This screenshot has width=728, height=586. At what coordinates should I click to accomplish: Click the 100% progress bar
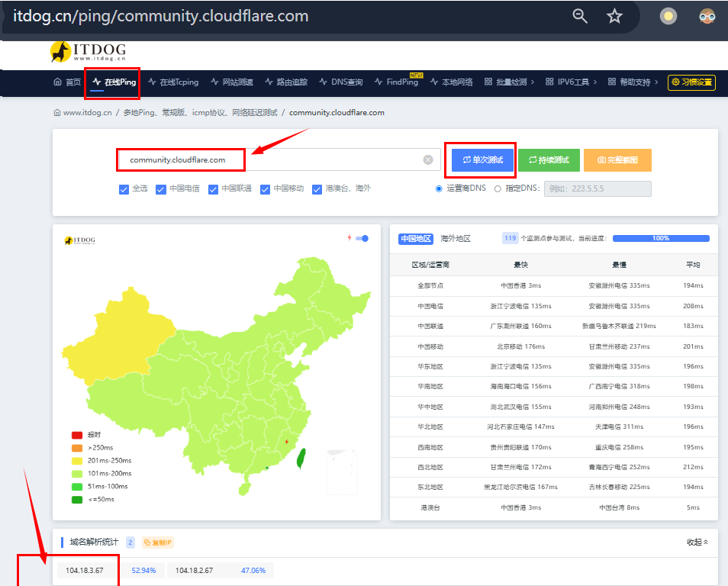661,238
